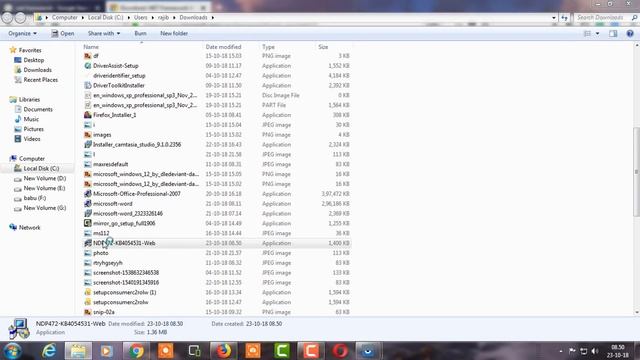The image size is (640, 360).
Task: Click the taskbar clock showing 08:50
Action: (618, 351)
